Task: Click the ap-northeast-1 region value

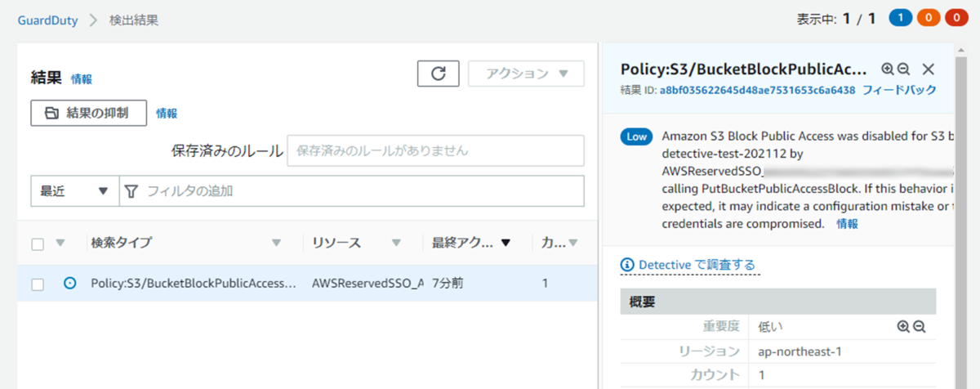Action: (800, 351)
